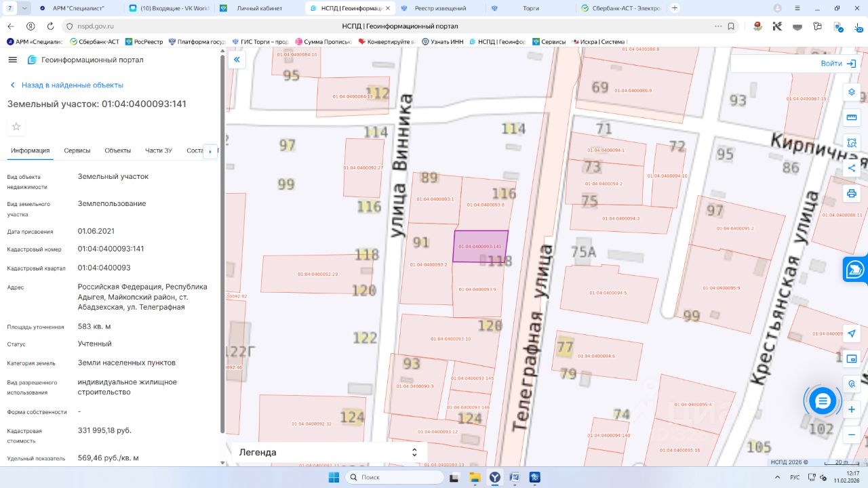Switch to the Информация tab

31,150
